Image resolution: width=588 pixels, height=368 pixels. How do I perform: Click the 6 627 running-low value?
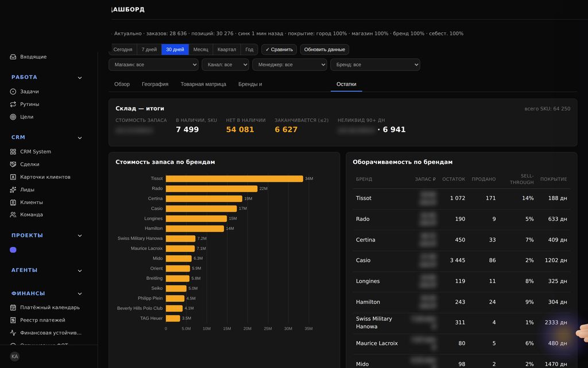click(286, 129)
